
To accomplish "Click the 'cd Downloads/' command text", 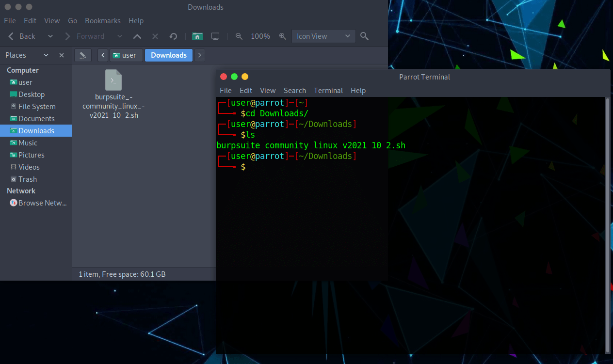I will point(277,113).
